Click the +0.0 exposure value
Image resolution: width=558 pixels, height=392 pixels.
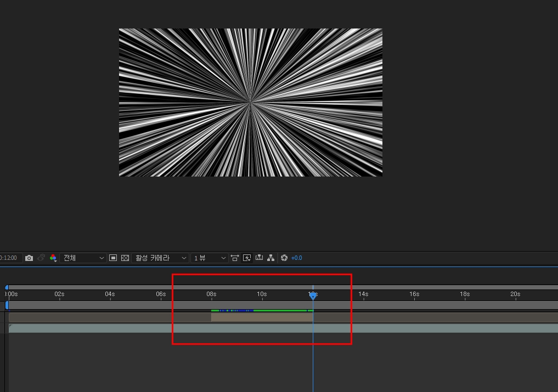click(296, 258)
